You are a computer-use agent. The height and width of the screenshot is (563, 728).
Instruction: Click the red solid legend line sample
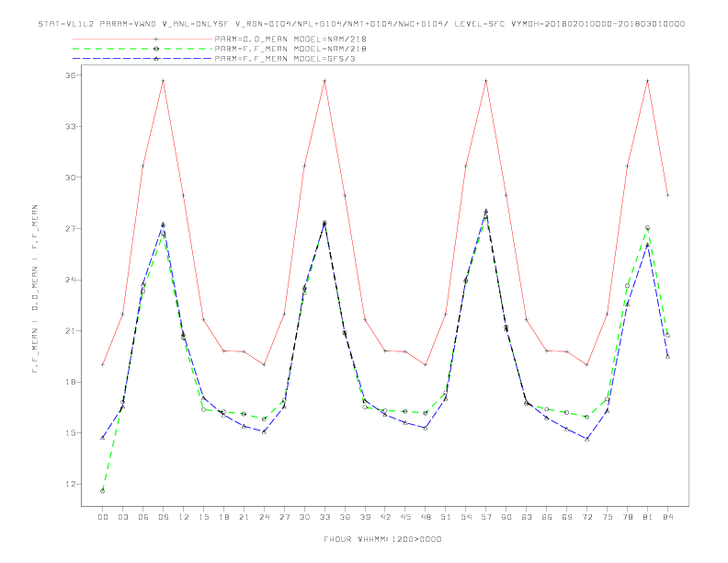point(142,39)
